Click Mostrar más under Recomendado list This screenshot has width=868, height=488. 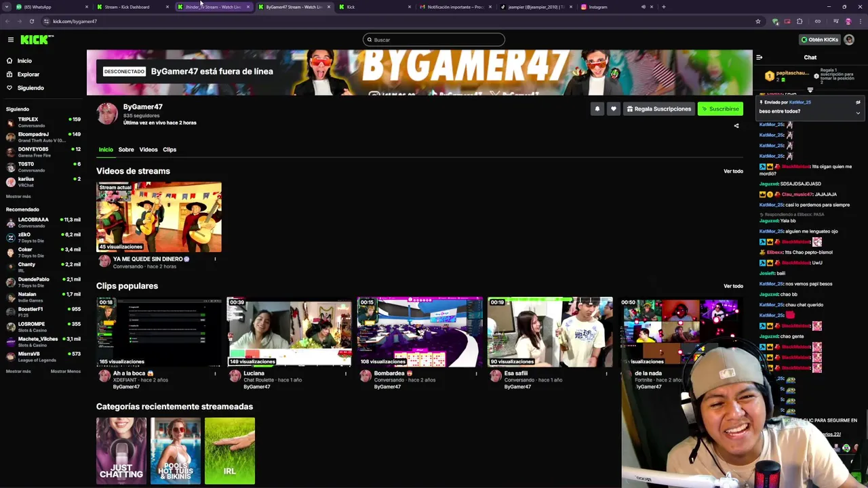18,371
